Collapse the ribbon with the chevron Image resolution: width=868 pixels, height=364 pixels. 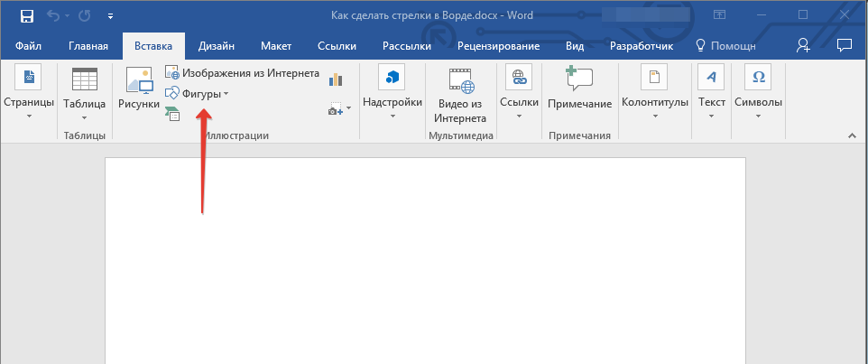point(851,135)
